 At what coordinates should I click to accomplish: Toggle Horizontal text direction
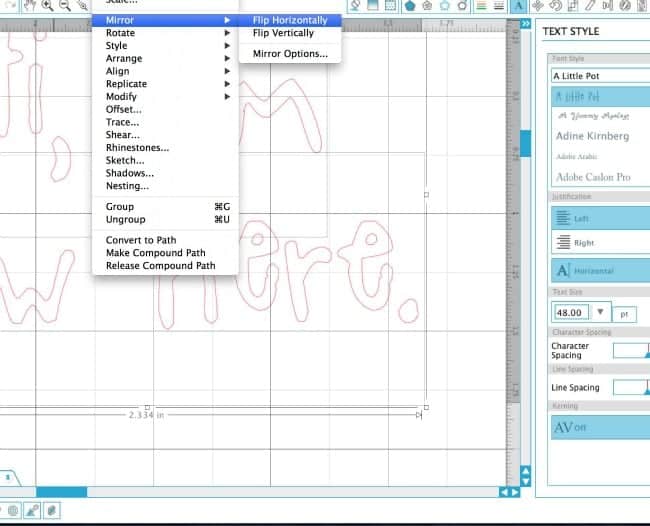click(x=600, y=270)
